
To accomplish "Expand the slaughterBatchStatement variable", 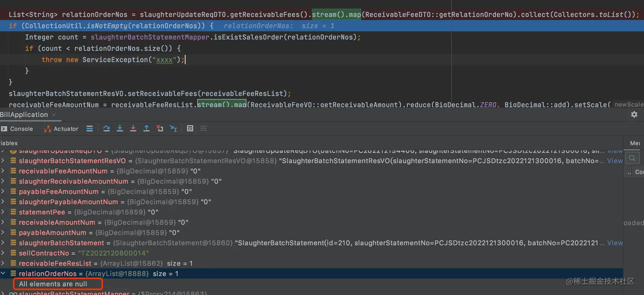I will coord(3,243).
